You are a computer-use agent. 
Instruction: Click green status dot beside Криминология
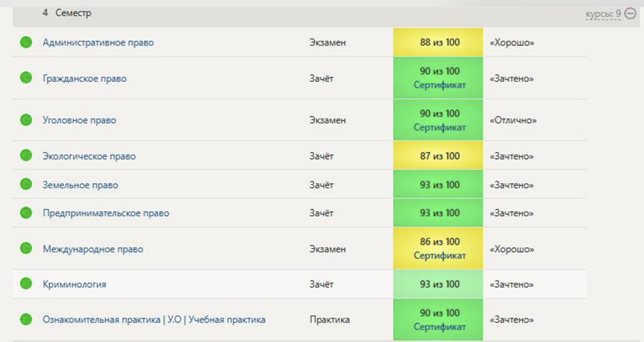pos(26,284)
